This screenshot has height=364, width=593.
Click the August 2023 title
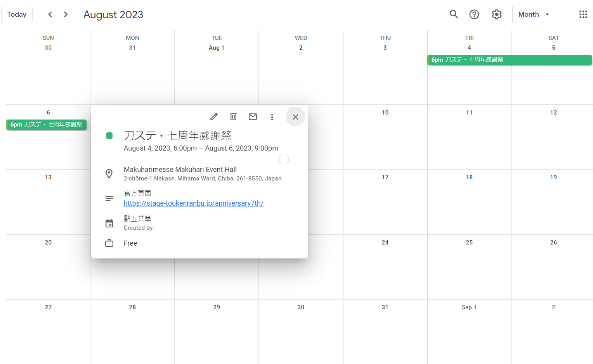113,15
